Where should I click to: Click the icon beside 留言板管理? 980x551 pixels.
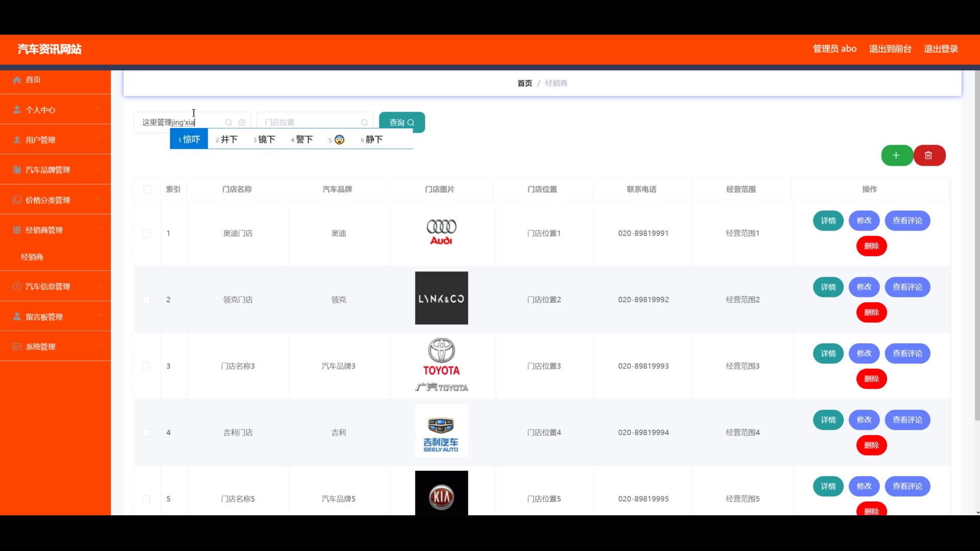17,316
